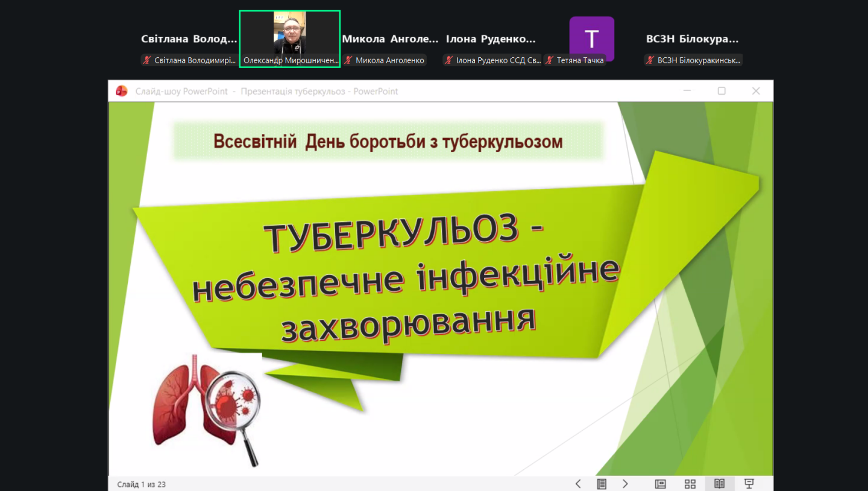Select the Ілона Руденко... participant tile
The width and height of the screenshot is (868, 491).
click(x=491, y=39)
